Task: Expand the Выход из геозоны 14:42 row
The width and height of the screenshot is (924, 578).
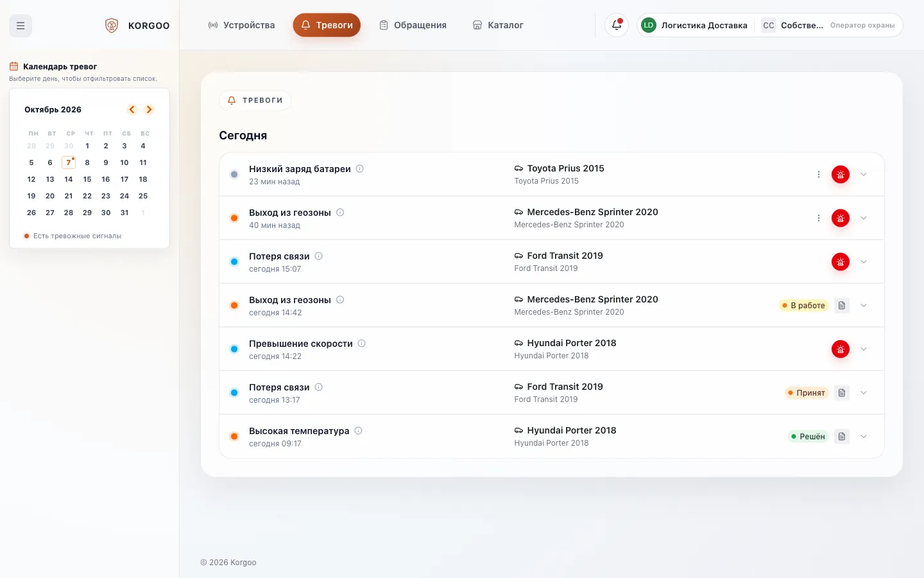Action: pos(864,306)
